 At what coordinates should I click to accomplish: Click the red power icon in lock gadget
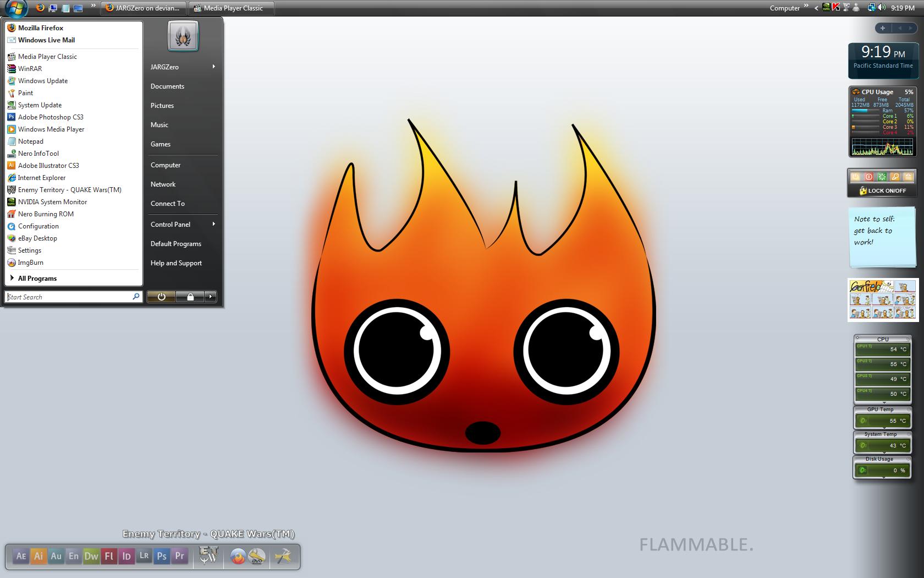(868, 177)
